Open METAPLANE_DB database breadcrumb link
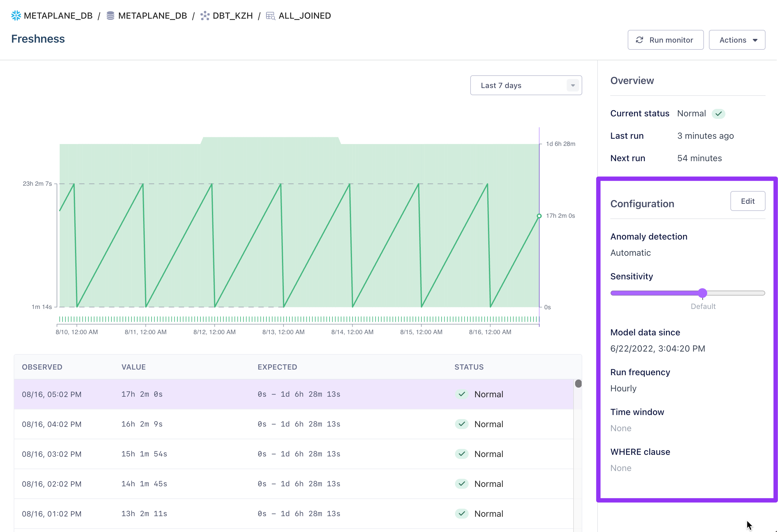Screen dimensions: 778x532 152,16
